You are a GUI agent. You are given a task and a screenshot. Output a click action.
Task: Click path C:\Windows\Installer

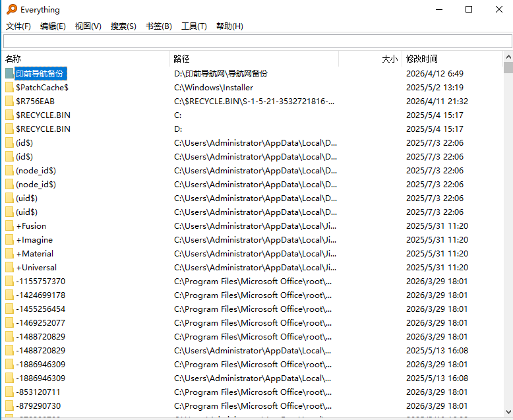point(214,87)
